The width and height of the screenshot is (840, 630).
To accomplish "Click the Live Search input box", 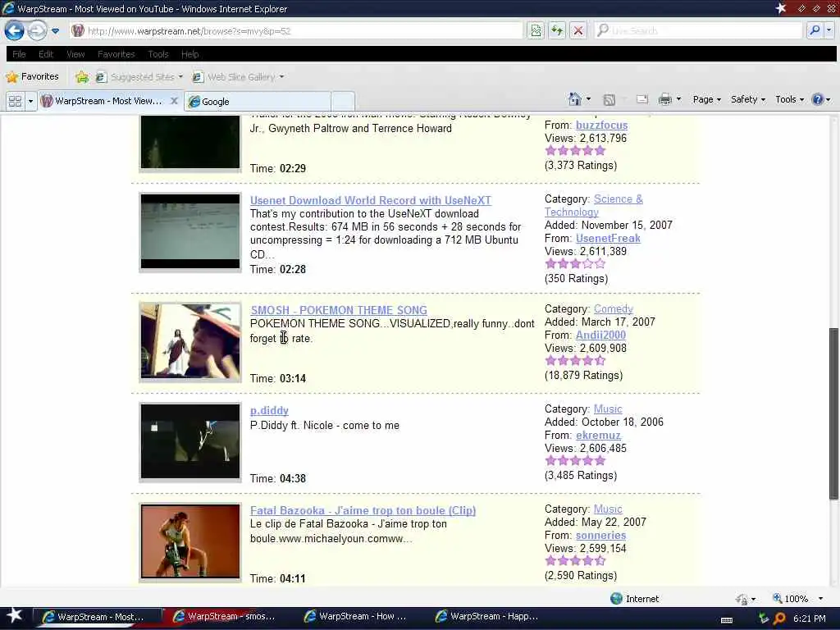I will (699, 31).
